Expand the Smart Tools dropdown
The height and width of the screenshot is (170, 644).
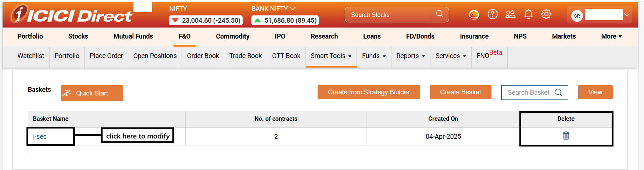(331, 56)
